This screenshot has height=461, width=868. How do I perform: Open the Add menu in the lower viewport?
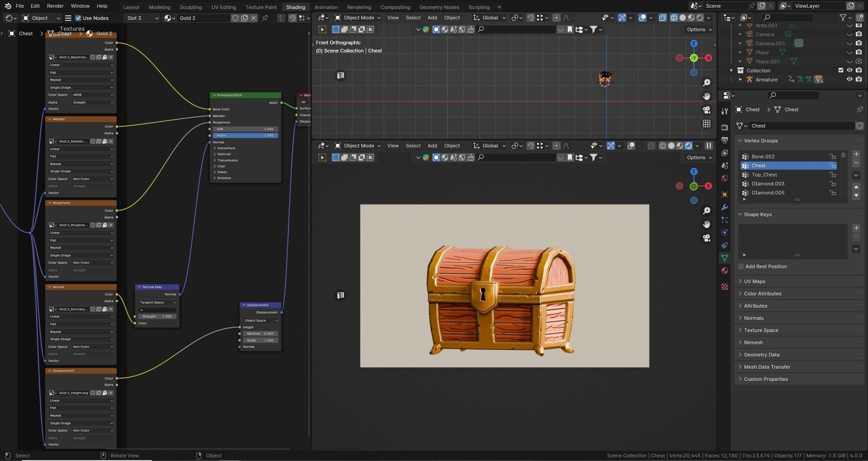(x=432, y=146)
